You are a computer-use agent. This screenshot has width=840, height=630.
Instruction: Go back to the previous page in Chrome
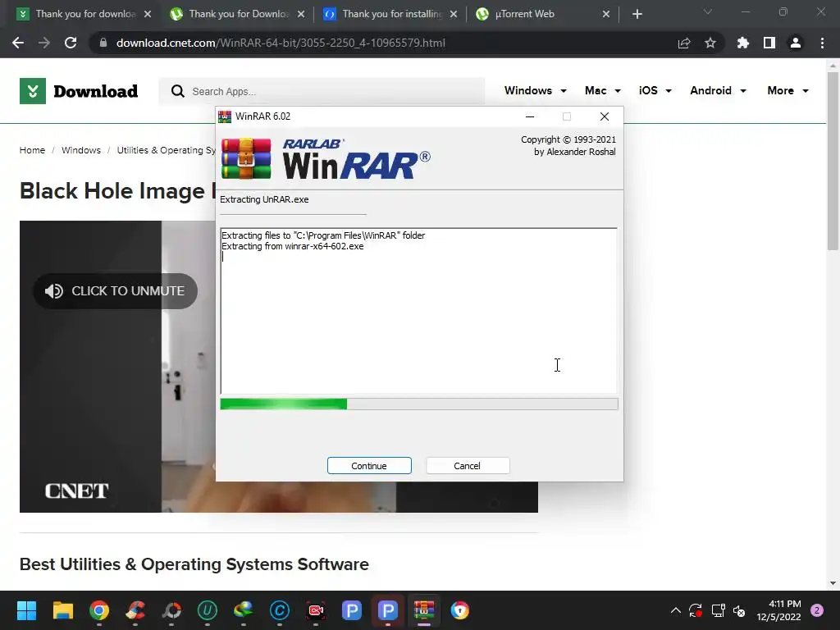[x=18, y=43]
